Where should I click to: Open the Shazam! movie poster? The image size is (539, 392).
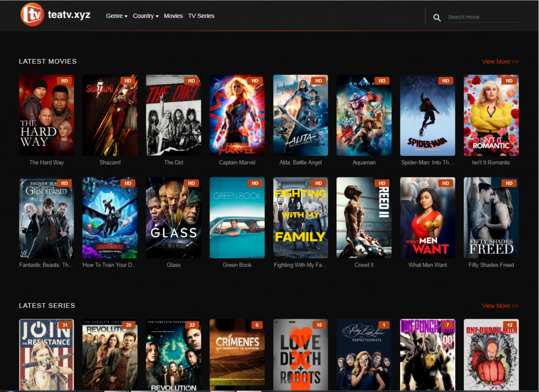coord(110,115)
